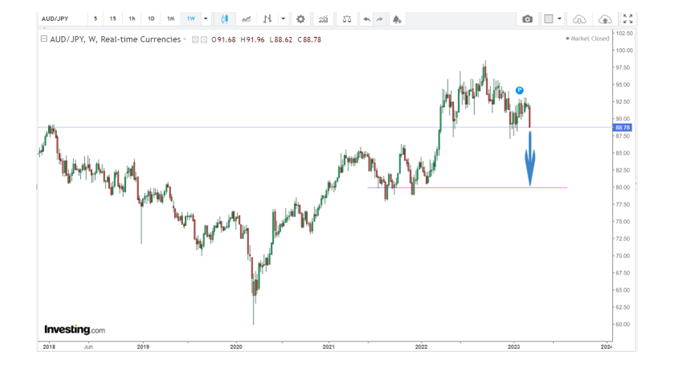Take a chart snapshot with camera
The height and width of the screenshot is (373, 690).
click(527, 19)
